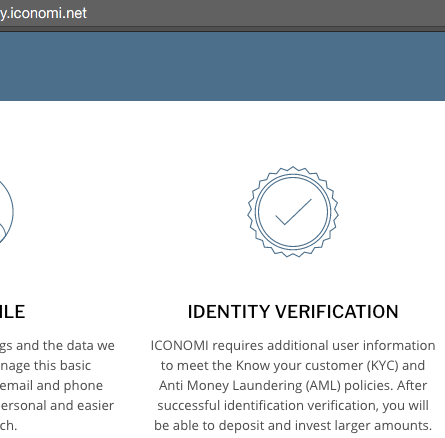Click the identity verification badge icon
445x438 pixels.
(x=293, y=212)
